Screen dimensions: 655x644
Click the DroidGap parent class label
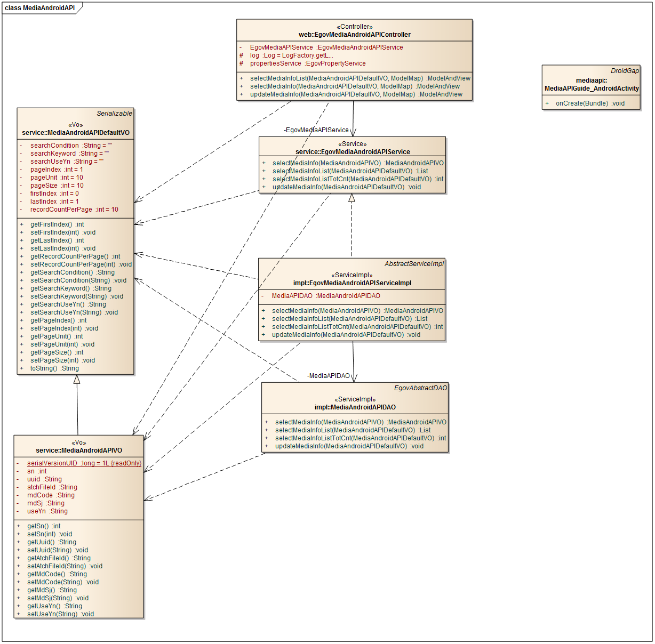pos(625,71)
